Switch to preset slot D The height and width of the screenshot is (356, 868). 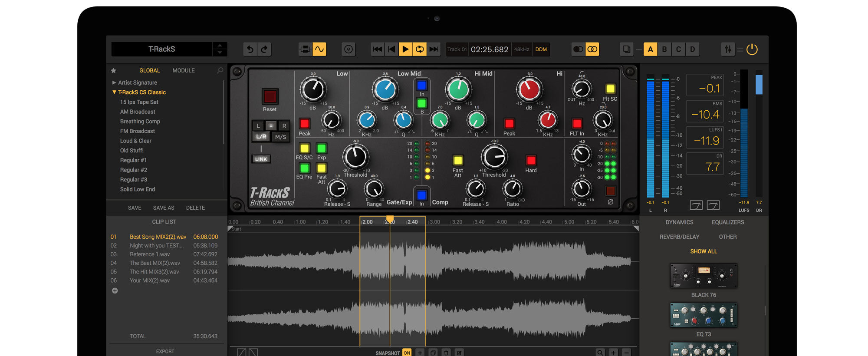(692, 49)
